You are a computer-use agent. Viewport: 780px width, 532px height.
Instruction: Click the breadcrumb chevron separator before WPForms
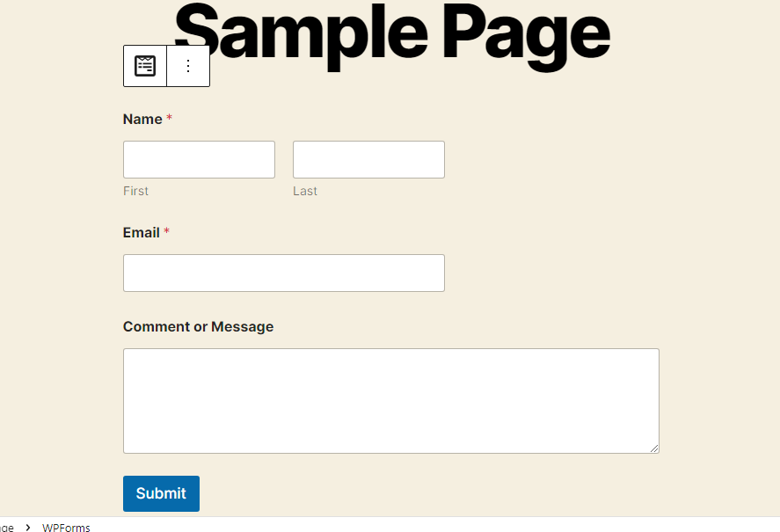(28, 527)
